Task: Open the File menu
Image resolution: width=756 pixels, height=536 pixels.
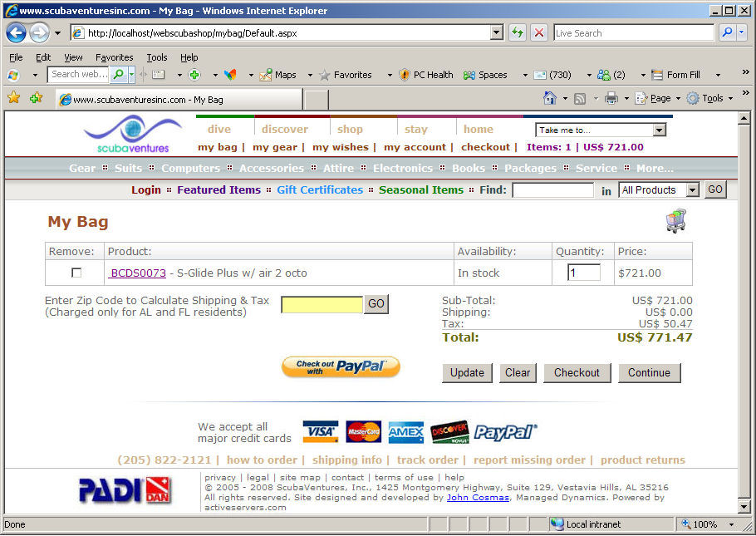Action: [x=16, y=57]
